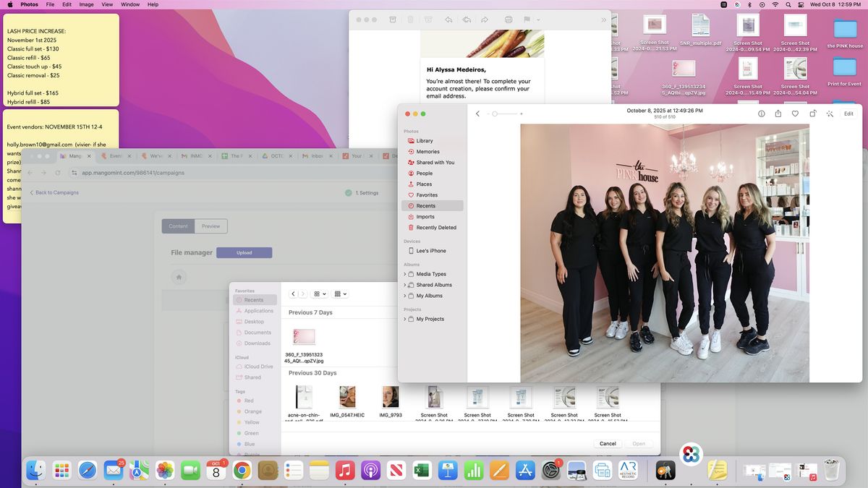Expand the Media Types album group

(405, 274)
